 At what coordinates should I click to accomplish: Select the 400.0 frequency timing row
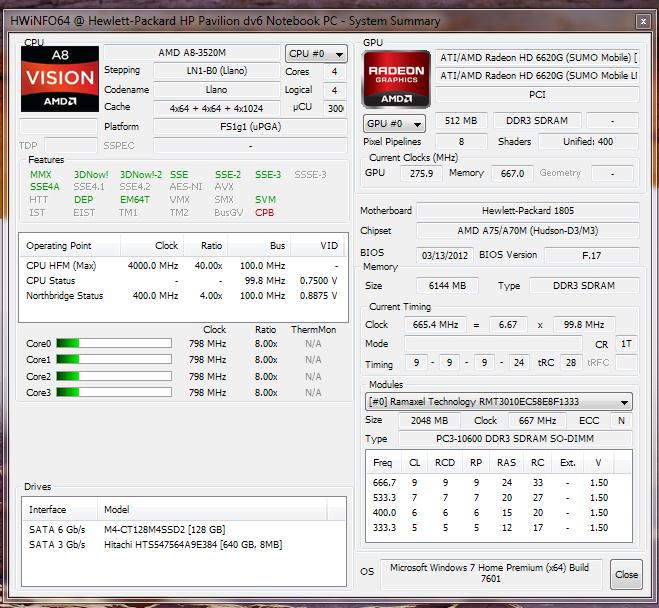click(x=499, y=513)
